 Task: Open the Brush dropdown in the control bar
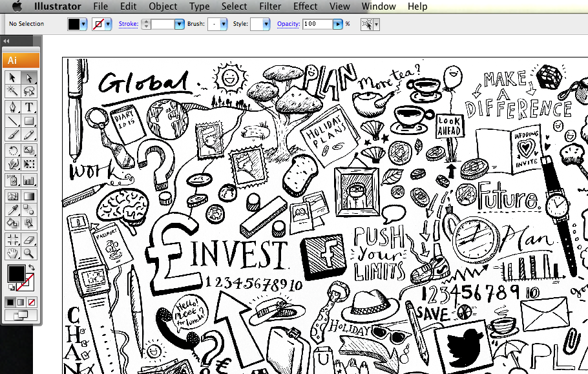point(222,24)
